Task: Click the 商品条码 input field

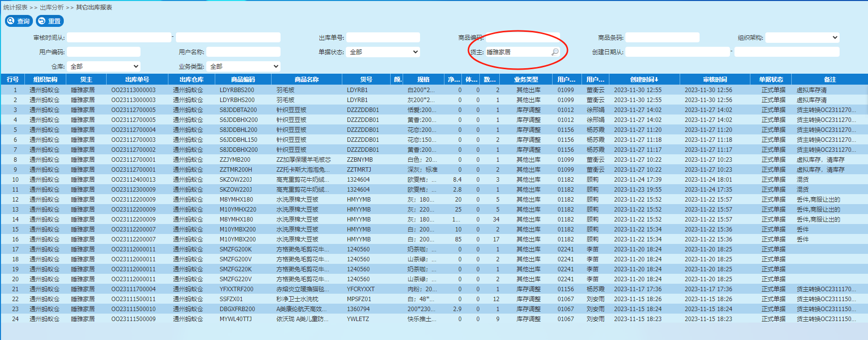Action: [662, 37]
